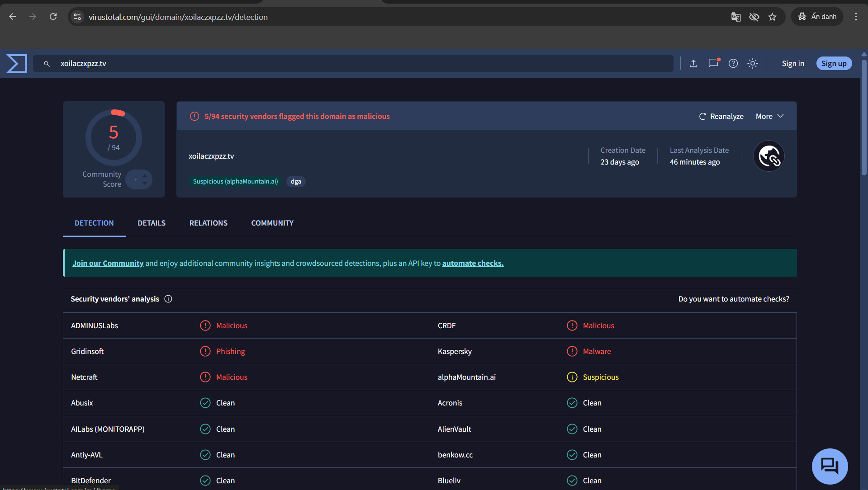The height and width of the screenshot is (490, 868).
Task: Toggle the light/dark theme sun icon
Action: (x=753, y=63)
